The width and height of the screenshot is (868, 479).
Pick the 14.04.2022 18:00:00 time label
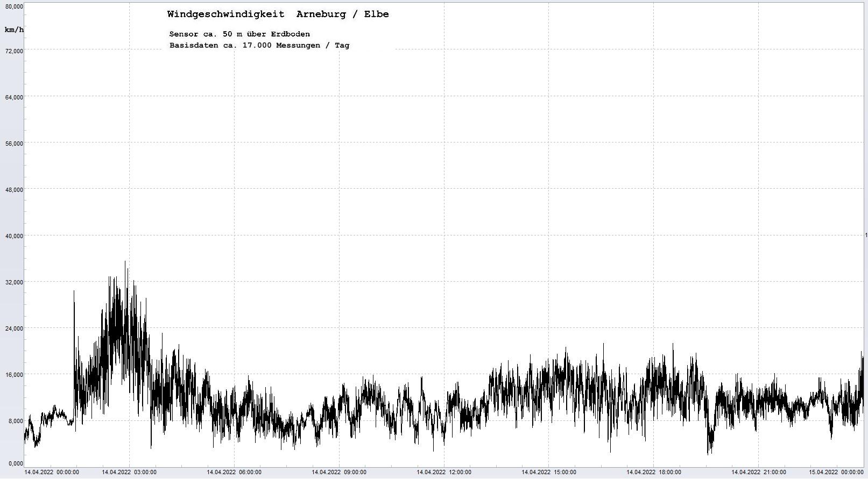click(653, 473)
